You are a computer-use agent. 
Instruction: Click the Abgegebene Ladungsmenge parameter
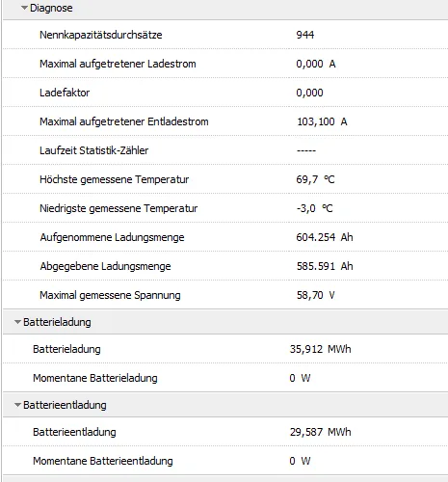click(105, 266)
